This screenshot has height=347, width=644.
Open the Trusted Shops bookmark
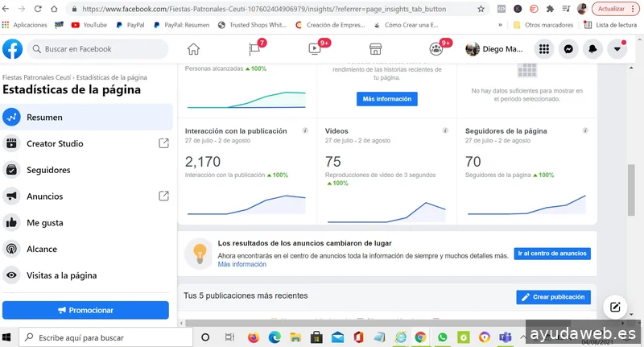tap(252, 25)
